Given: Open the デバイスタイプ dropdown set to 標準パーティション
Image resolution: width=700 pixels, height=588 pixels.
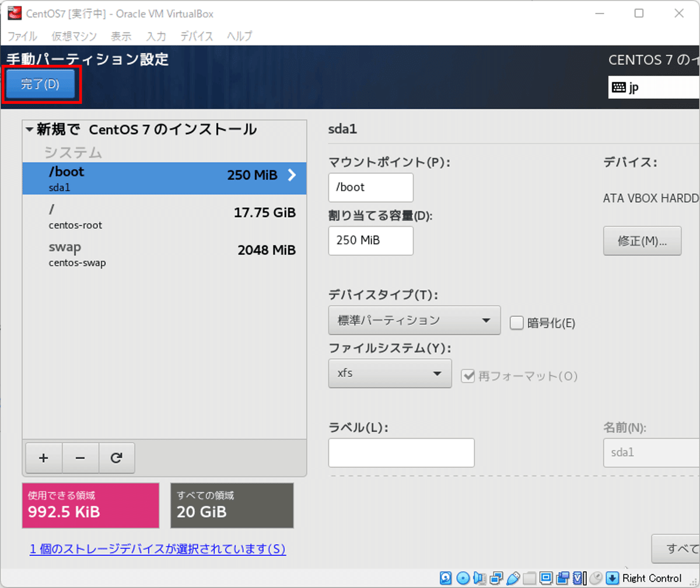Looking at the screenshot, I should [414, 320].
